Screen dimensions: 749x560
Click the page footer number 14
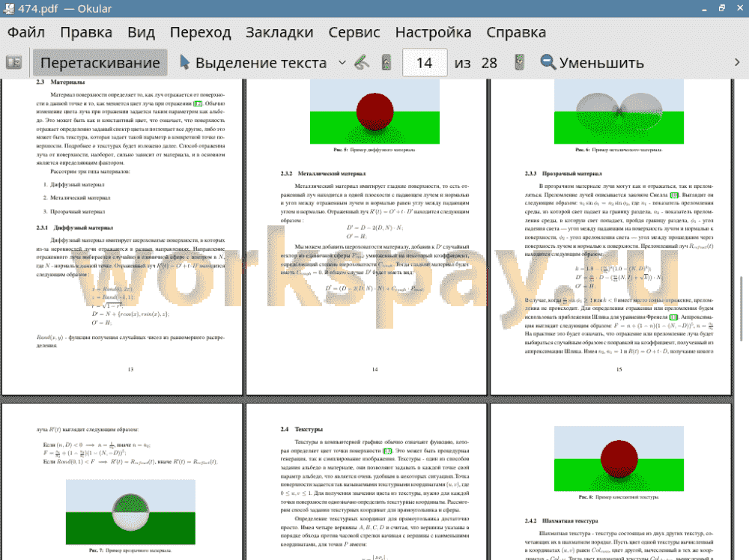point(374,370)
